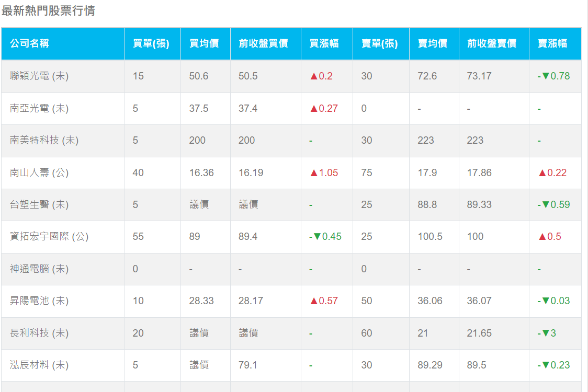Screen dimensions: 588x392
Task: Click 昇陽電池 buy average price 28.33
Action: pos(201,301)
